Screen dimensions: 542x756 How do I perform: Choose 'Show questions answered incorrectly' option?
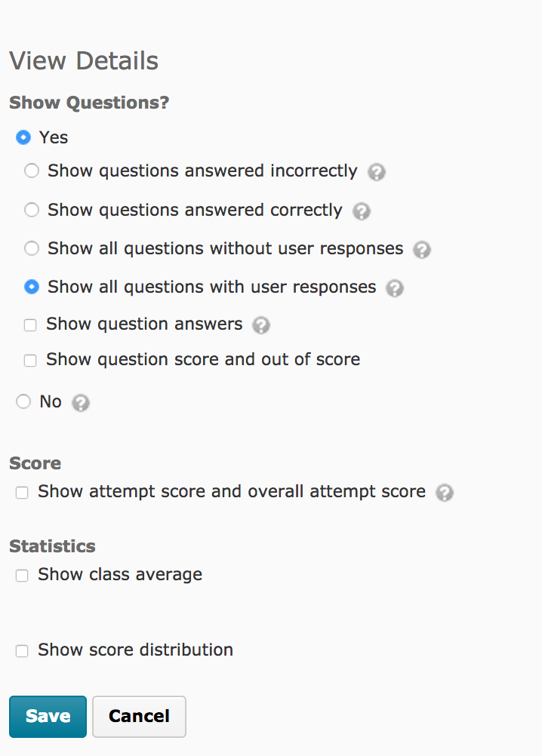click(x=32, y=171)
